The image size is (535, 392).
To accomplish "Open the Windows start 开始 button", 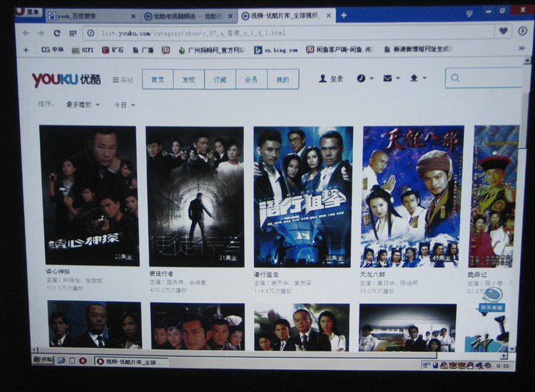I will click(43, 359).
